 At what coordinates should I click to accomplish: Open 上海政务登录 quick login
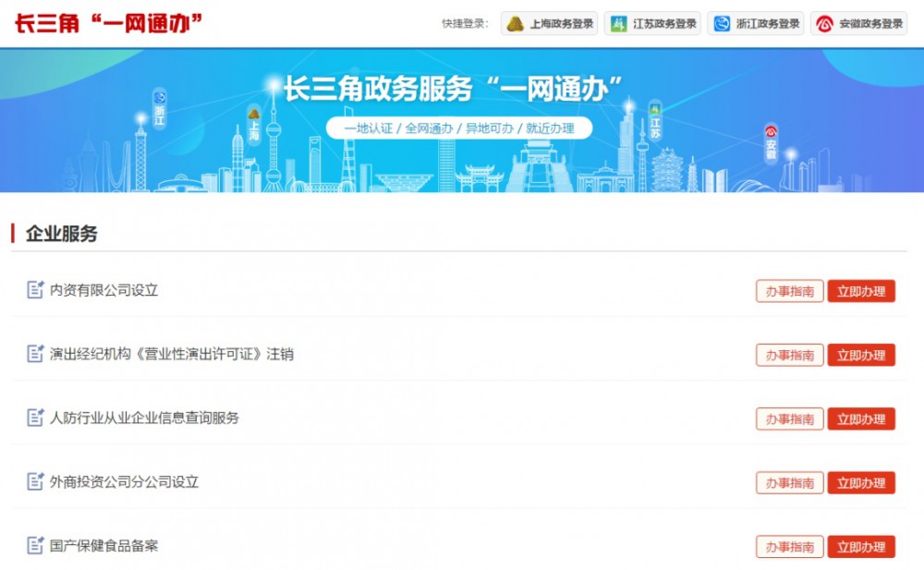coord(549,24)
